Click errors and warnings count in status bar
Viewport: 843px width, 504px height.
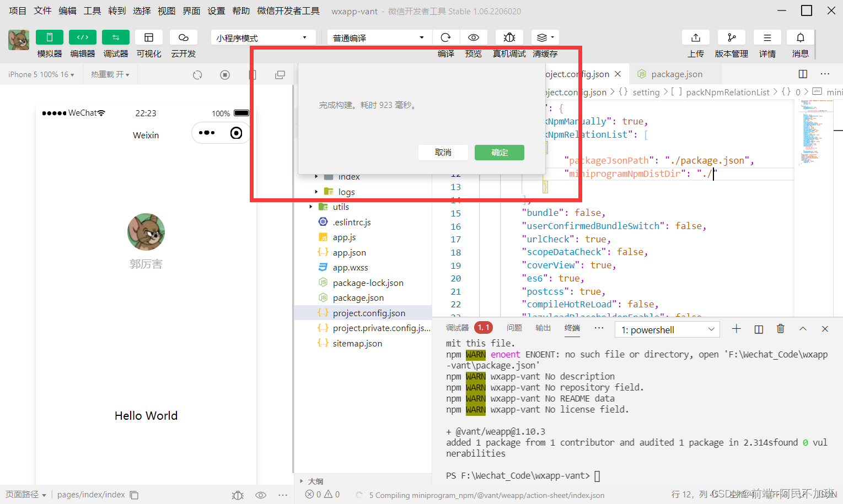(x=323, y=495)
